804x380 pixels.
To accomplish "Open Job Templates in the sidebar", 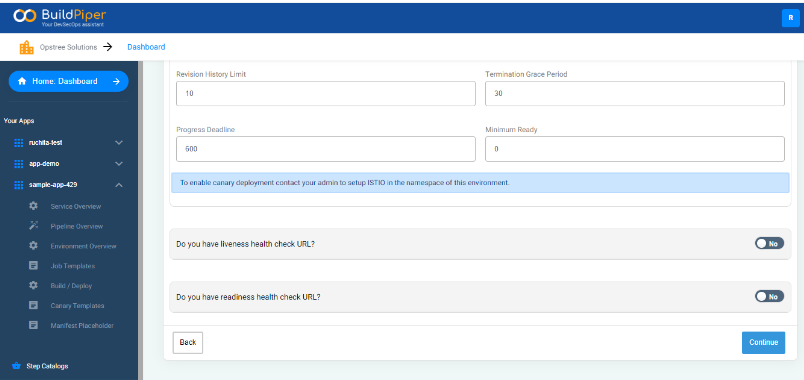I will pyautogui.click(x=72, y=266).
